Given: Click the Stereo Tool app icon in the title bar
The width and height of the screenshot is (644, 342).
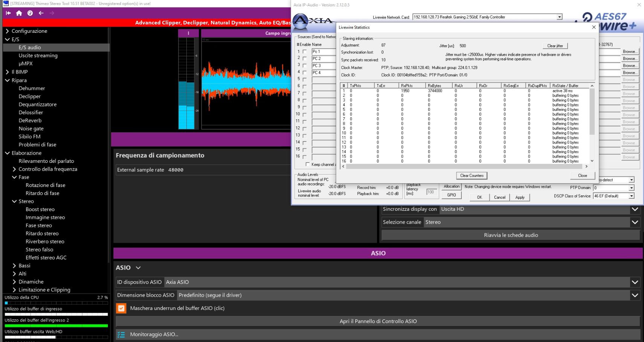Looking at the screenshot, I should pyautogui.click(x=6, y=3).
